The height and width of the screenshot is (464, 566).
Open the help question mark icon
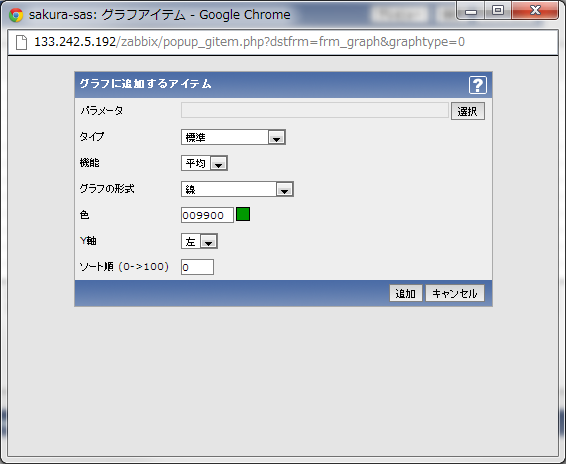[x=478, y=85]
